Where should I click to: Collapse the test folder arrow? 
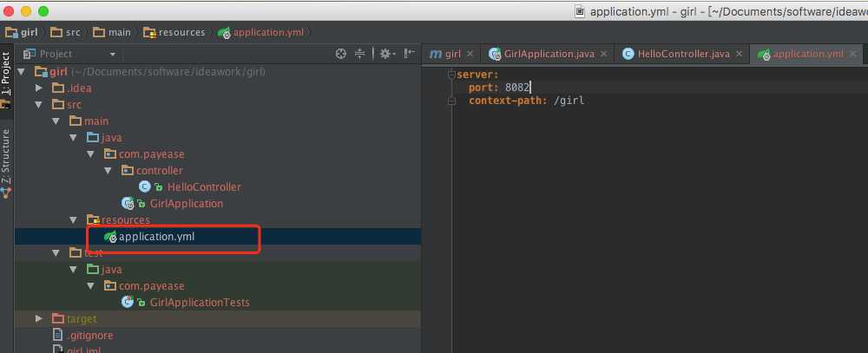click(x=56, y=253)
